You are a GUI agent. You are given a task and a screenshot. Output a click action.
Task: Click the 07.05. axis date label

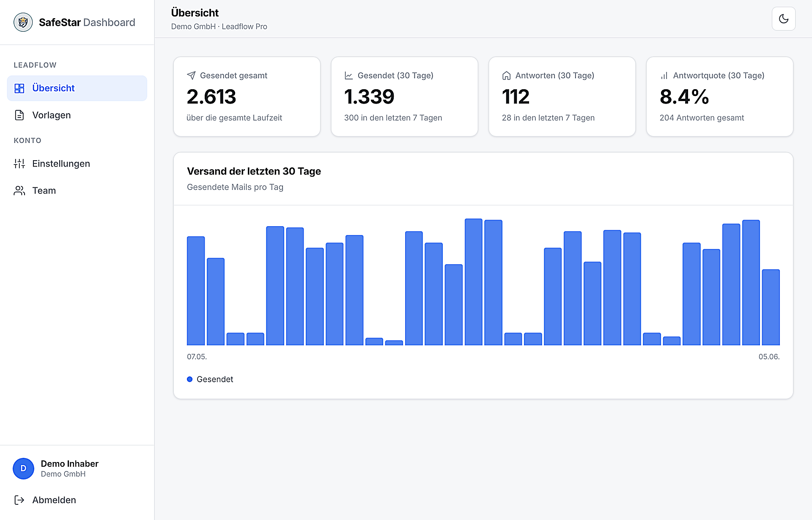point(197,357)
